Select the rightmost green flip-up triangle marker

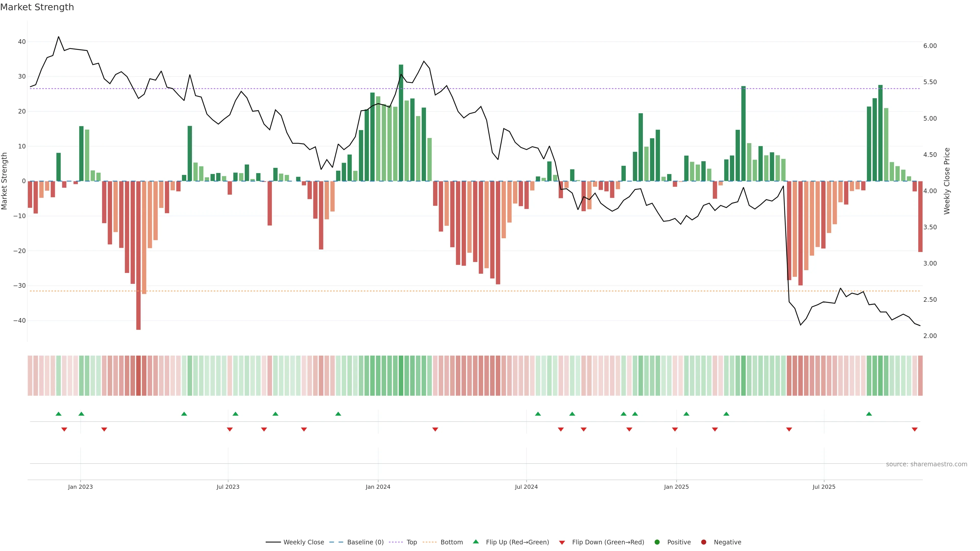pyautogui.click(x=869, y=414)
